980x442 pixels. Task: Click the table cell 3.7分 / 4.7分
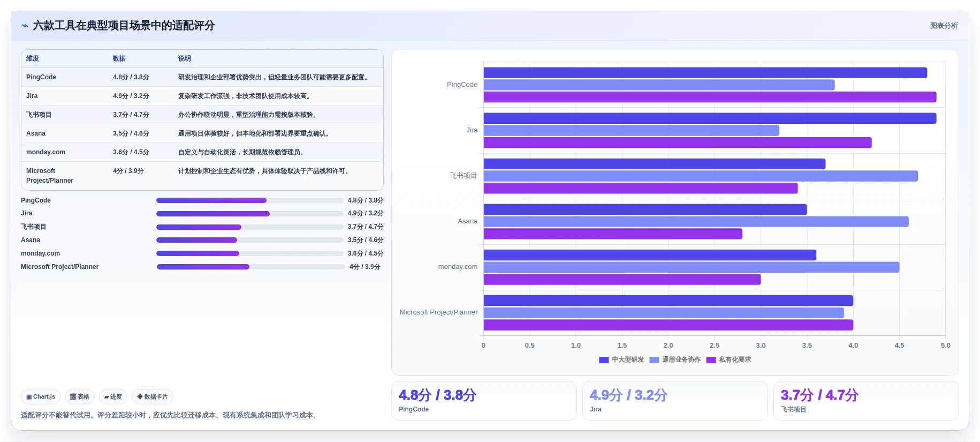(131, 115)
